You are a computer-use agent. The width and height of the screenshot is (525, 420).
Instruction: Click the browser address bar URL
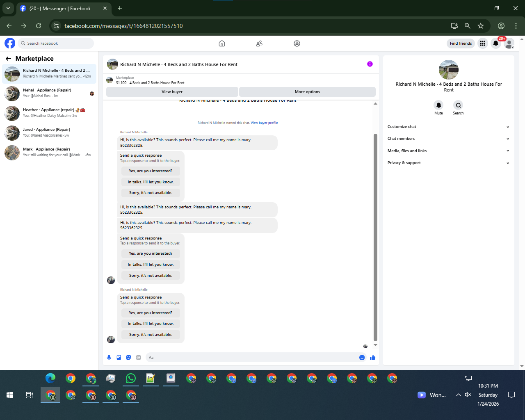tap(123, 26)
